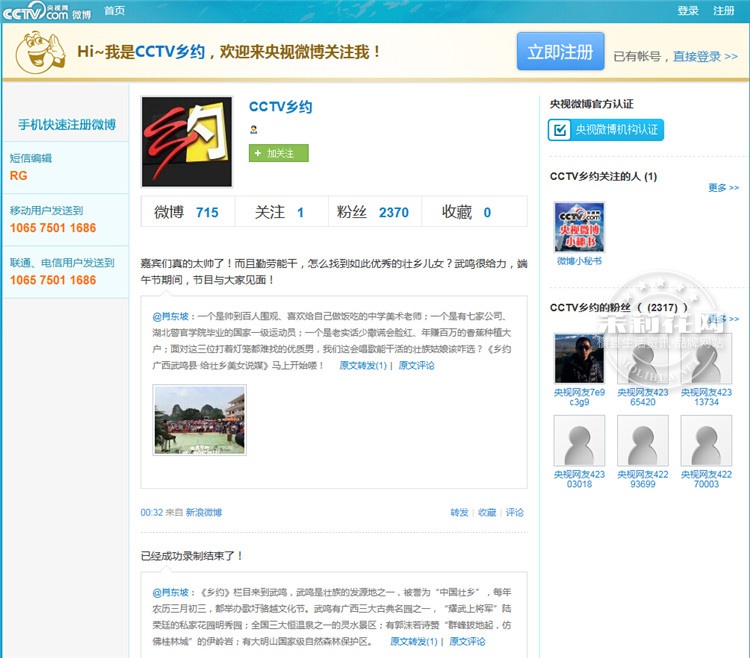Click number under 移动用户发送到
This screenshot has height=658, width=750.
[x=53, y=228]
